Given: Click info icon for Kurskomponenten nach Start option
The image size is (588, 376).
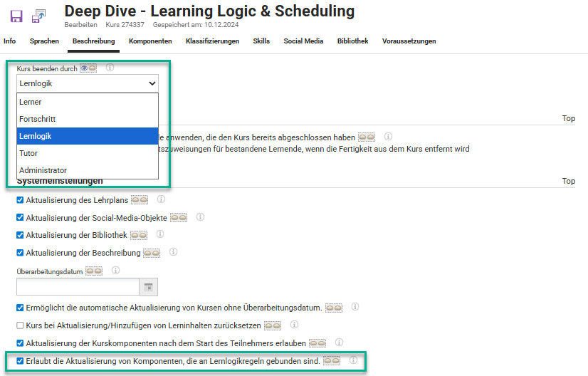Looking at the screenshot, I should [339, 343].
